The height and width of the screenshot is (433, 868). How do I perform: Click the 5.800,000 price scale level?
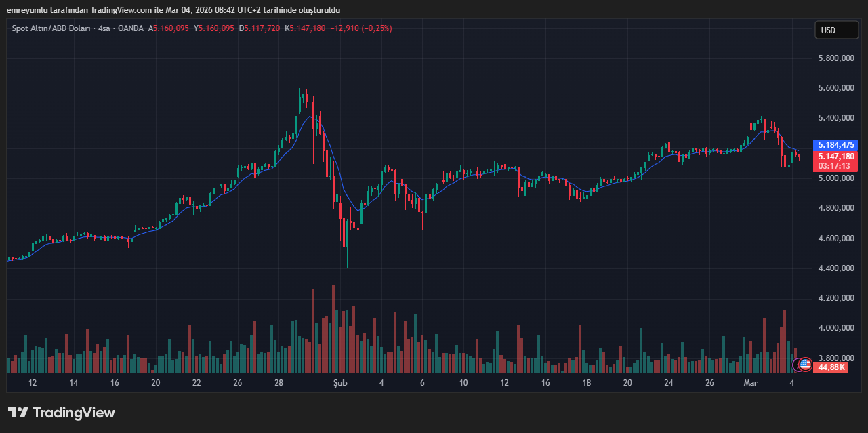coord(836,58)
